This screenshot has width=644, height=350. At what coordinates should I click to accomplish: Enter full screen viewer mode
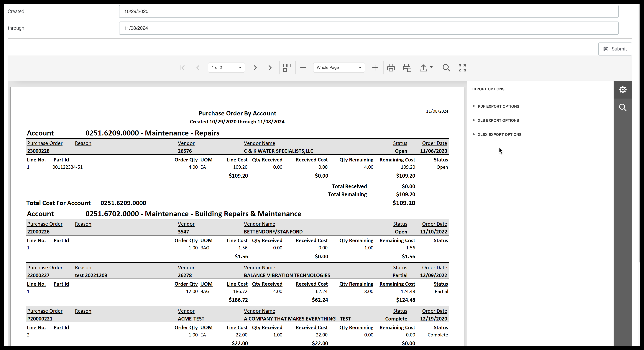[462, 68]
